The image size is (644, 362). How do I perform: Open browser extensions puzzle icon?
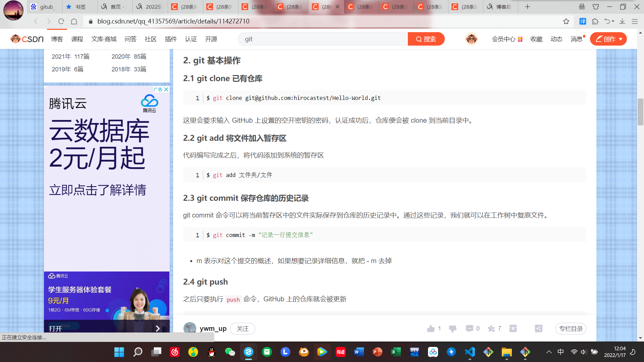[595, 21]
